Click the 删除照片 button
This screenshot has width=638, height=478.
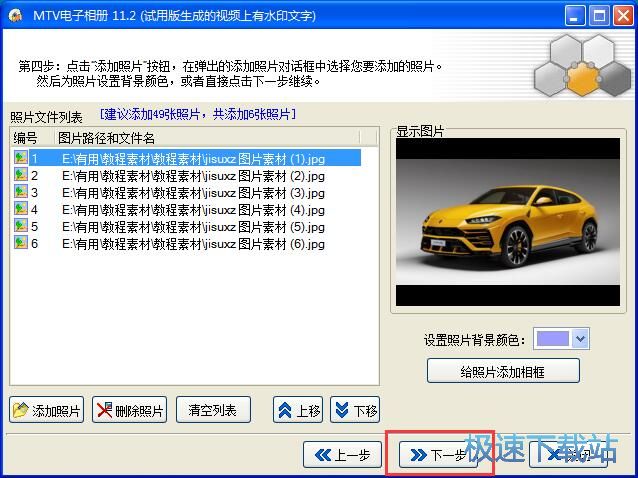[129, 410]
